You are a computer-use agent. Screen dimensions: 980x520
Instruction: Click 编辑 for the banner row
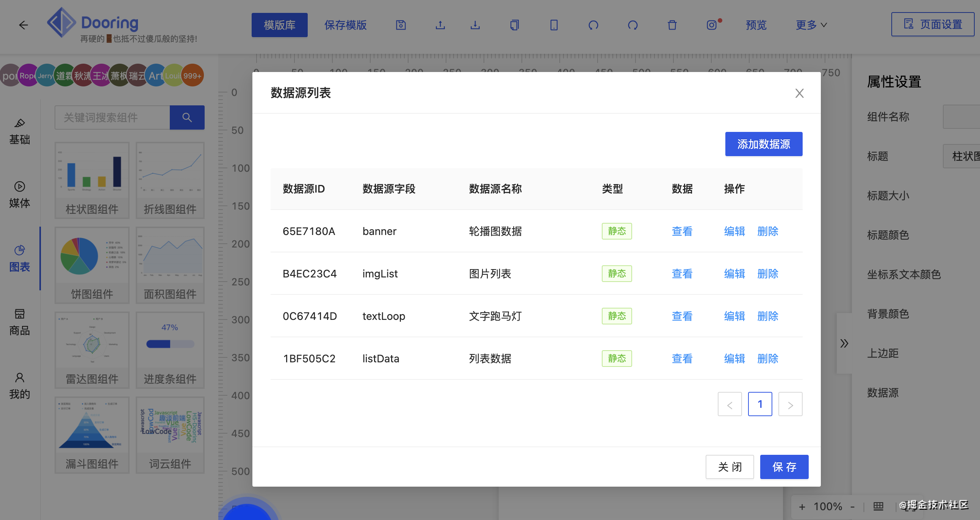(734, 231)
